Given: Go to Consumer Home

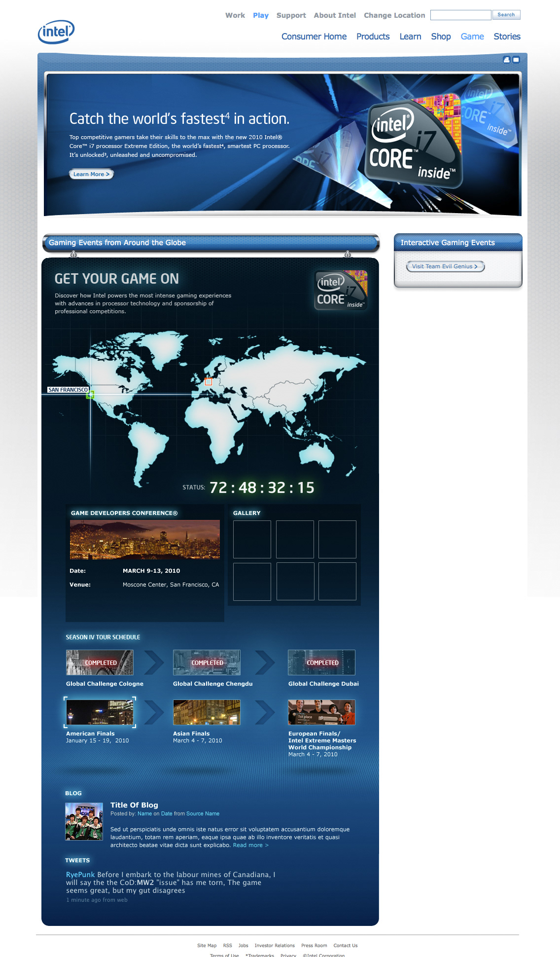Looking at the screenshot, I should coord(314,37).
